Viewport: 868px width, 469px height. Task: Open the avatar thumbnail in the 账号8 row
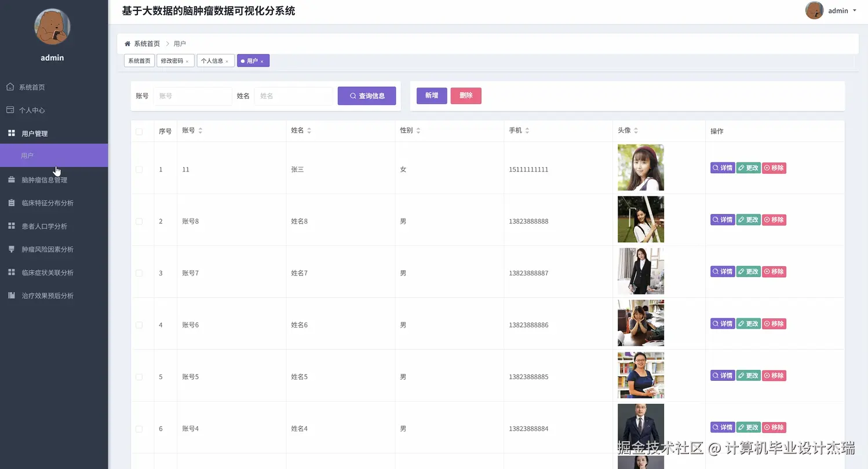point(641,219)
